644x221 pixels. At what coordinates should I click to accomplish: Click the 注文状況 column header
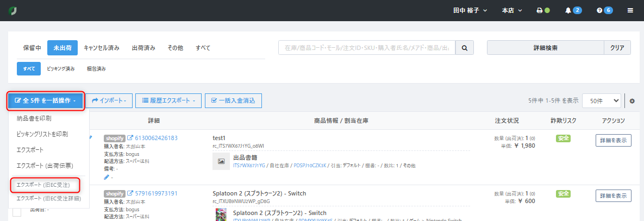(x=507, y=121)
